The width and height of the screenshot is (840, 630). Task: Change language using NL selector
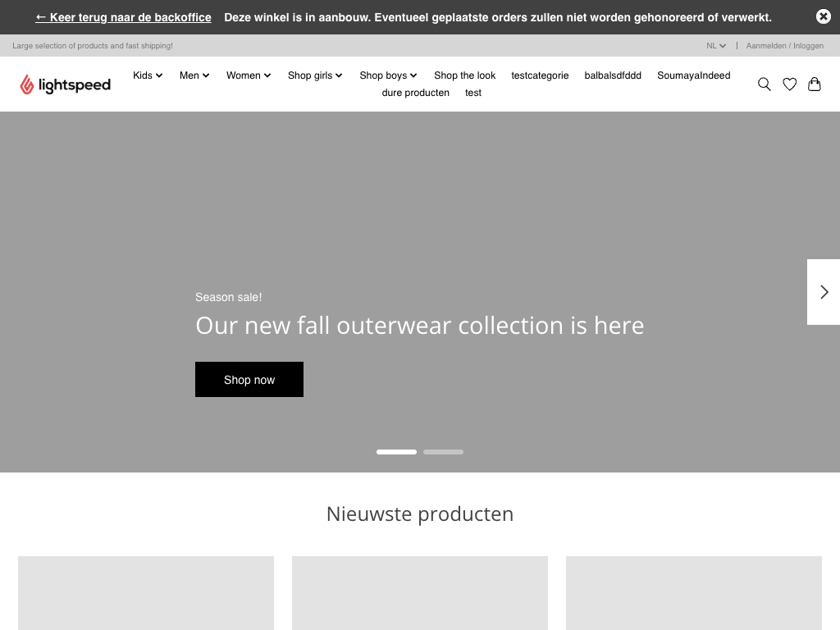[716, 46]
